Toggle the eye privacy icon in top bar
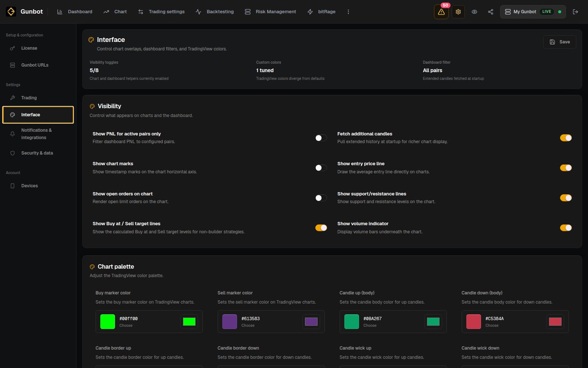Viewport: 588px width, 368px height. tap(474, 12)
